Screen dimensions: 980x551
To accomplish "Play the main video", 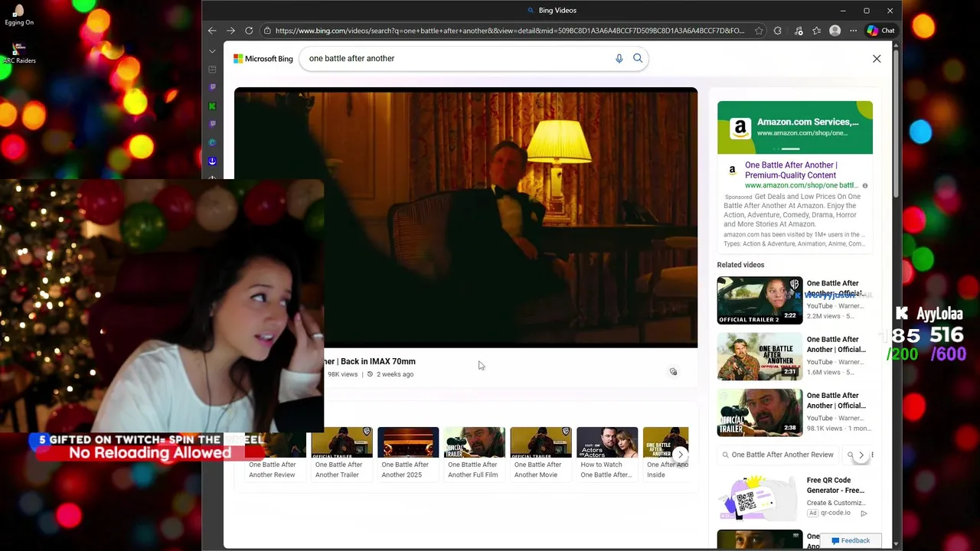I will 465,217.
